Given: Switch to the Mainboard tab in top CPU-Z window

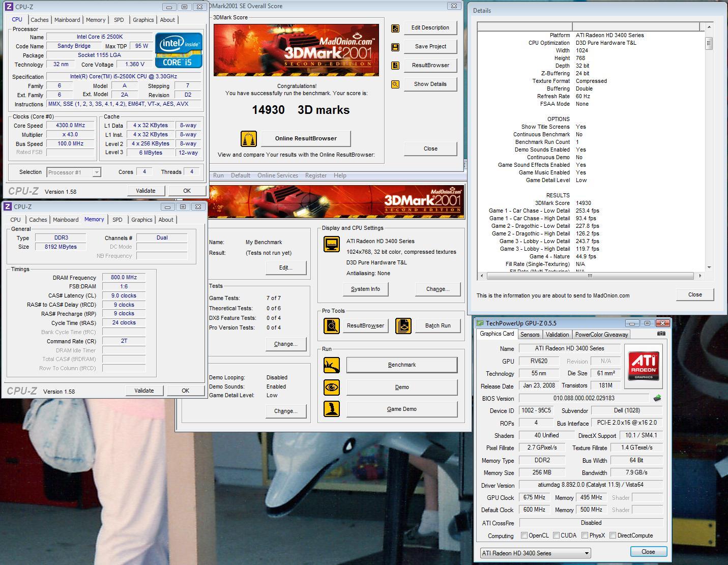Looking at the screenshot, I should (67, 20).
